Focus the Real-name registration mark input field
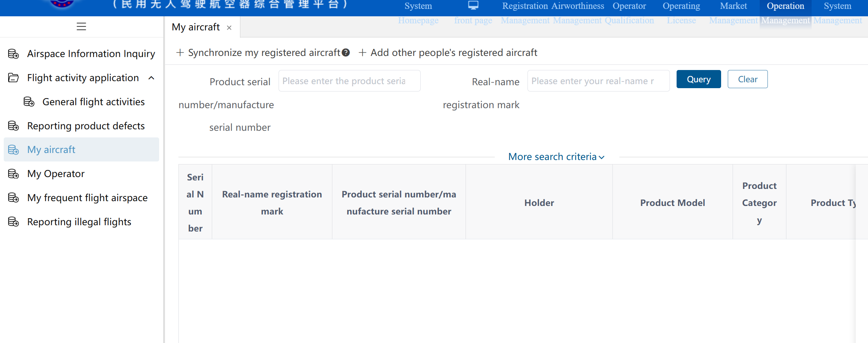The image size is (868, 343). (x=598, y=81)
